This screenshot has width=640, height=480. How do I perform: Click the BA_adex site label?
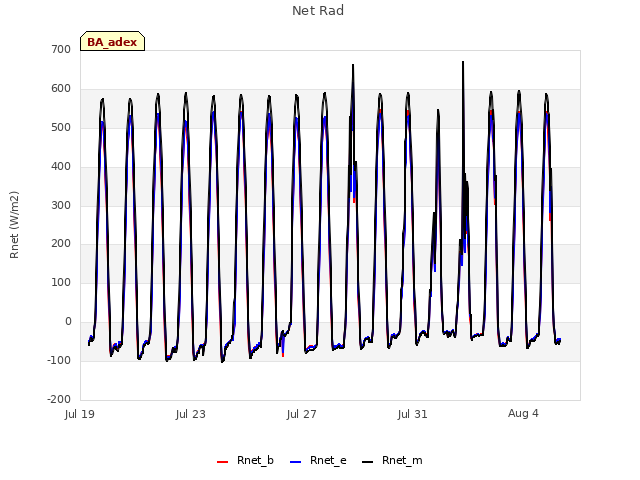click(x=112, y=42)
